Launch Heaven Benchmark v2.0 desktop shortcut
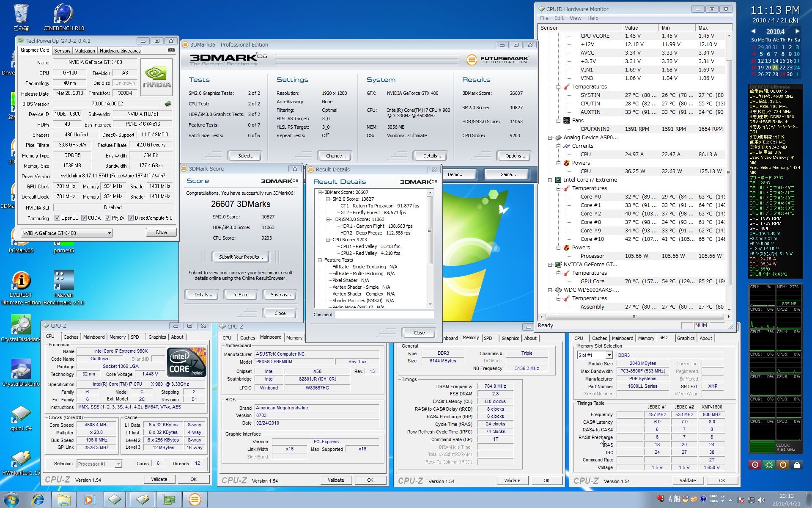The width and height of the screenshot is (812, 508). click(63, 288)
